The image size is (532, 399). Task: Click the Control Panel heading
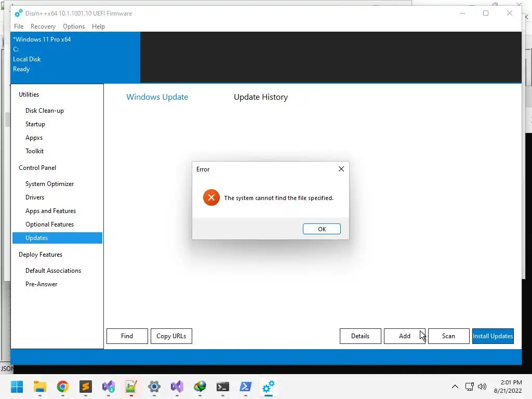click(37, 168)
